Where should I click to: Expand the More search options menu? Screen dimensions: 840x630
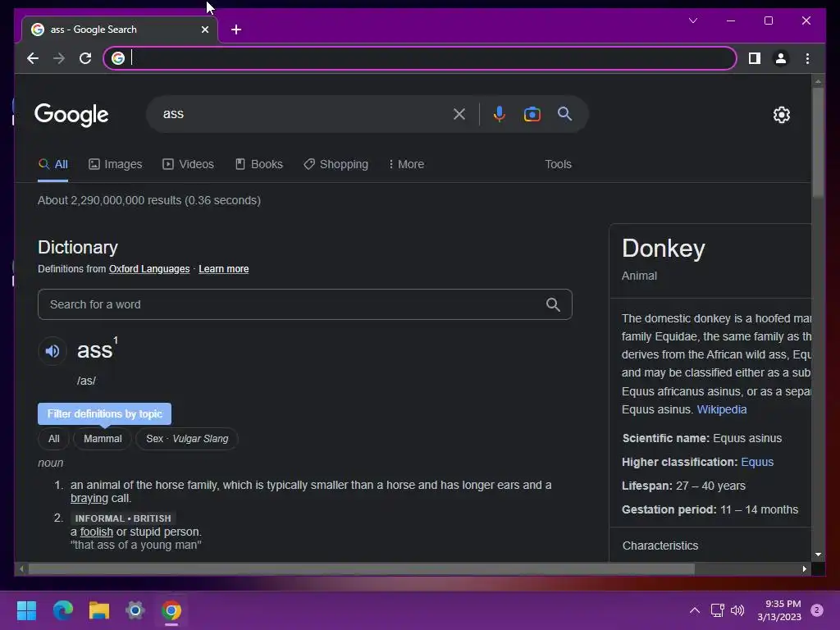coord(406,164)
